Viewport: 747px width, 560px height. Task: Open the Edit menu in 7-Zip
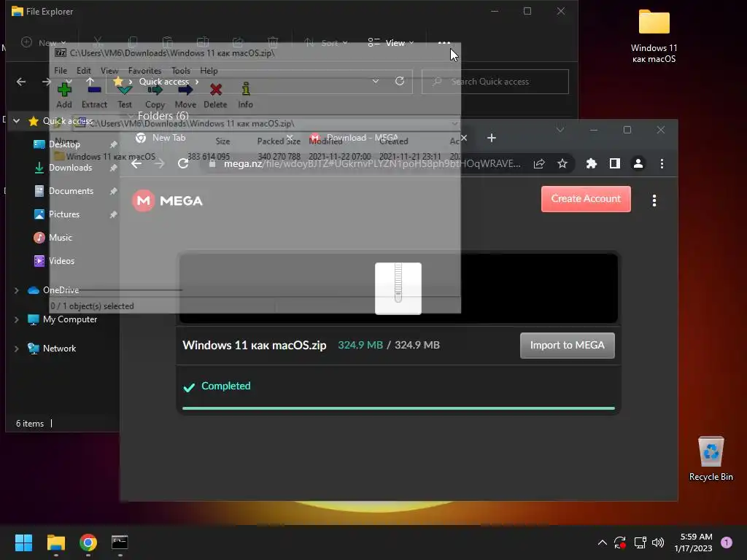click(x=84, y=71)
